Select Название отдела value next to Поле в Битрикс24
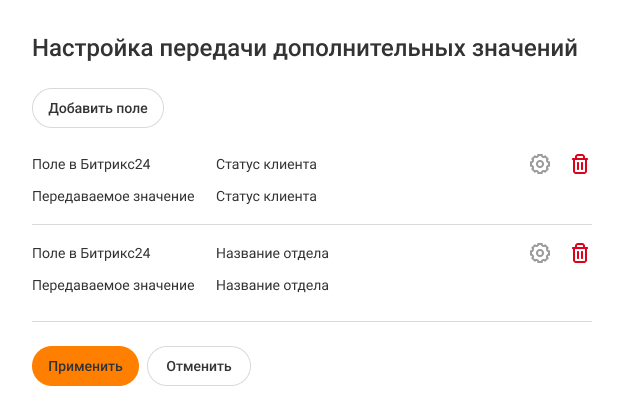Viewport: 624px width, 418px height. click(x=272, y=253)
